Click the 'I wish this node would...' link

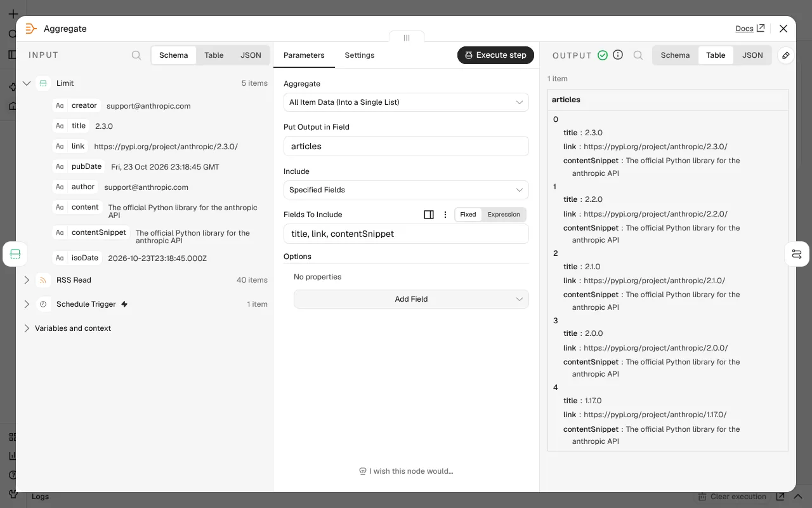(406, 471)
